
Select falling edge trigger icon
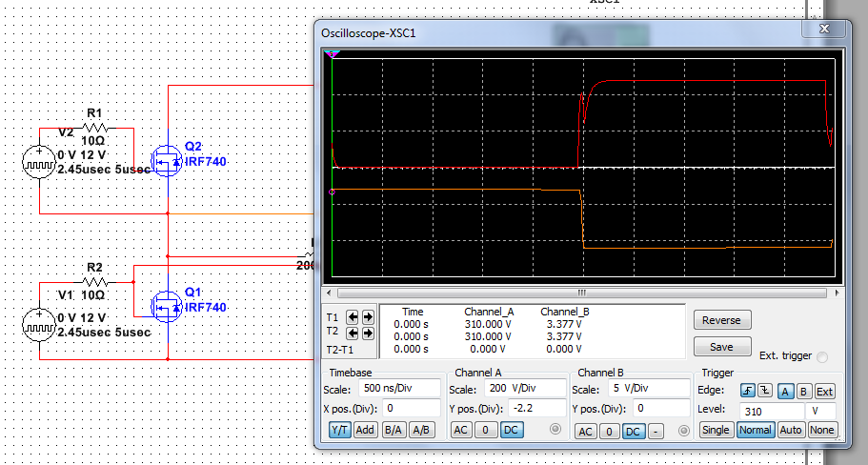(x=764, y=391)
